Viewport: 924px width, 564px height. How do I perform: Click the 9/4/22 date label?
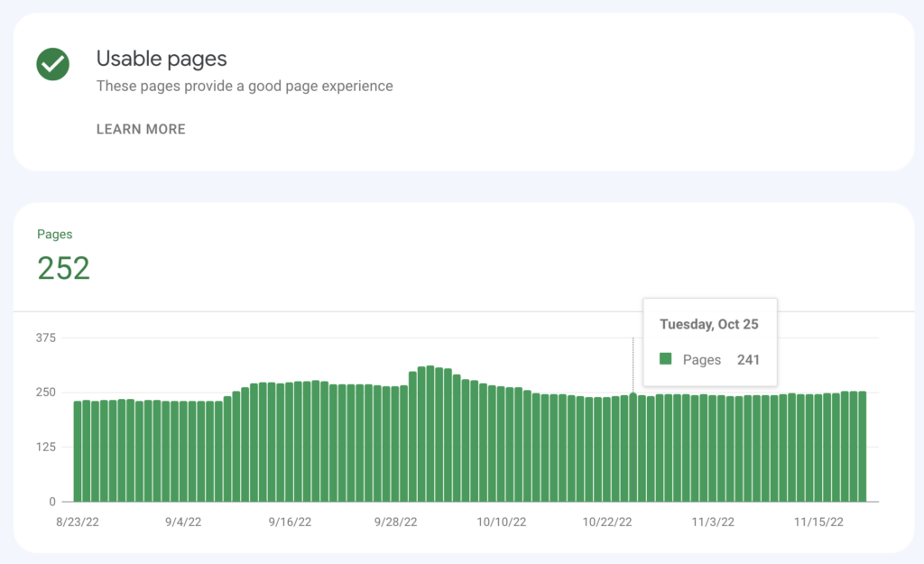183,522
